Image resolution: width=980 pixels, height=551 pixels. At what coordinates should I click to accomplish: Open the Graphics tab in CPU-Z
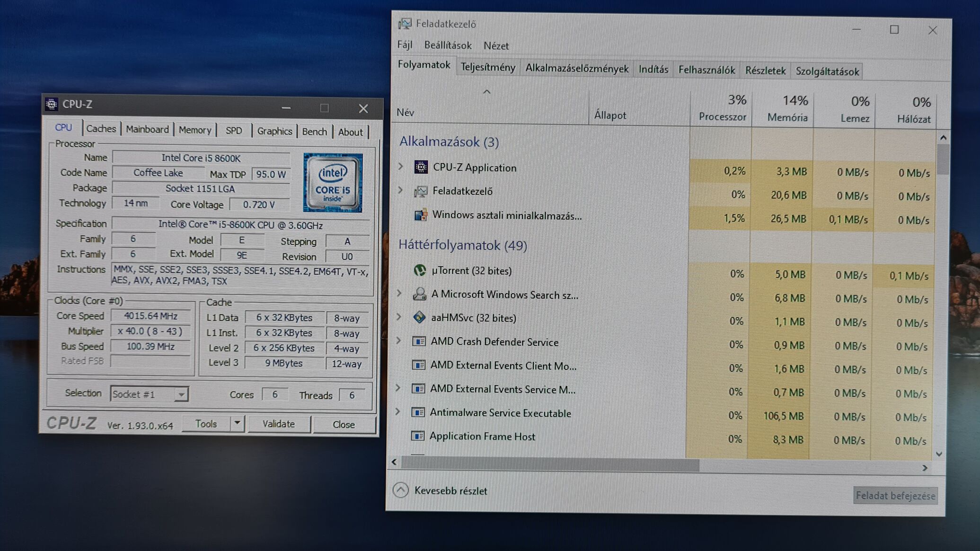[x=274, y=131]
